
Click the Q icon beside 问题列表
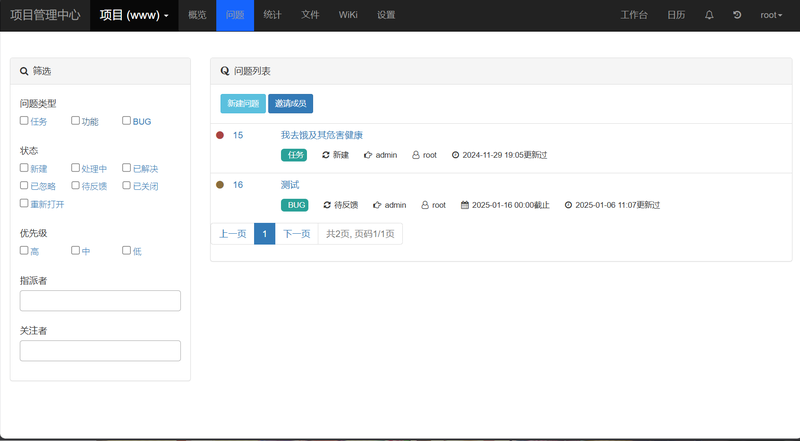point(224,71)
